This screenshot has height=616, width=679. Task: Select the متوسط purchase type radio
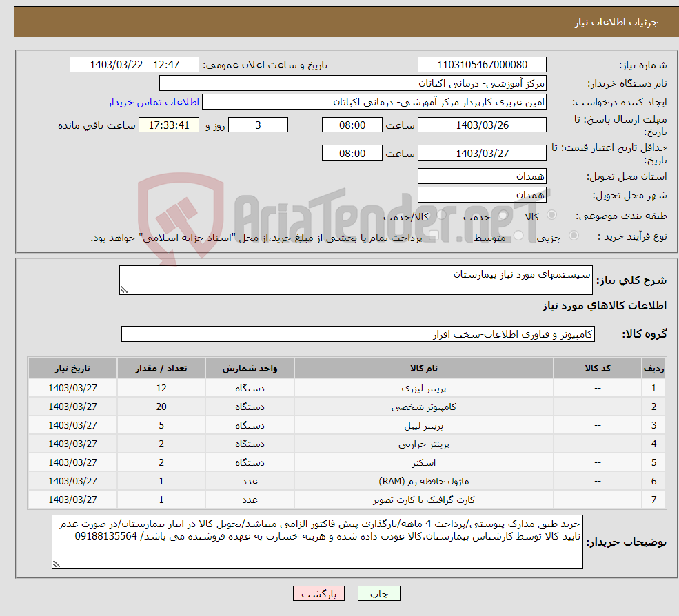[518, 236]
